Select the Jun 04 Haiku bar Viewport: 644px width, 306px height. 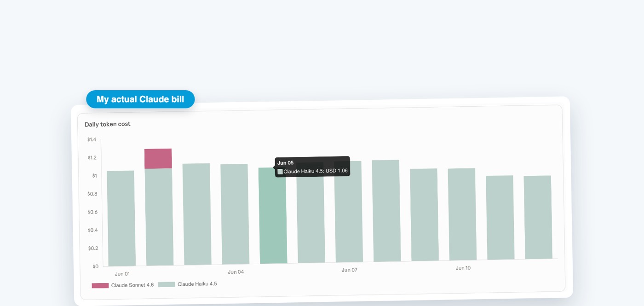coord(235,214)
